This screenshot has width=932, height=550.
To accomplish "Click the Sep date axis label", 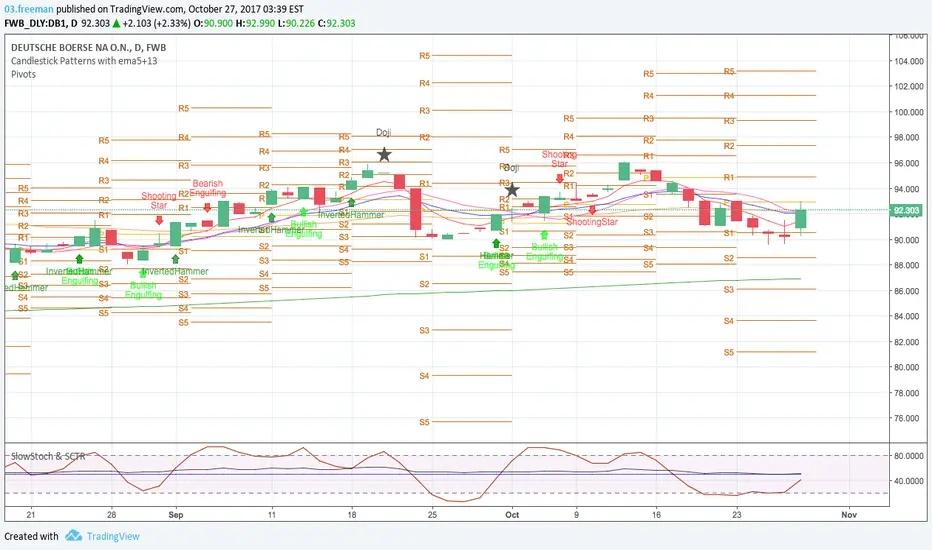I will (176, 515).
